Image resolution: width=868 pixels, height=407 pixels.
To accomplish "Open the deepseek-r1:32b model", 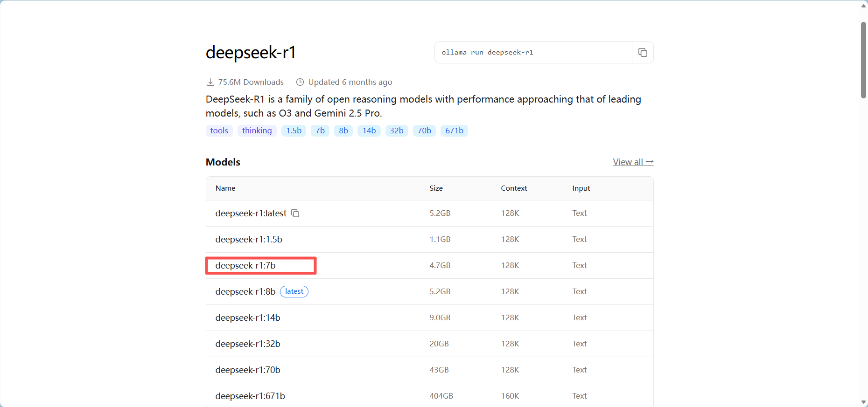I will point(248,344).
